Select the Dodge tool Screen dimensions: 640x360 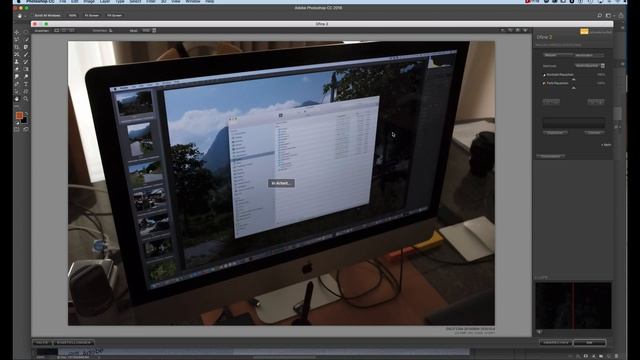pyautogui.click(x=26, y=76)
